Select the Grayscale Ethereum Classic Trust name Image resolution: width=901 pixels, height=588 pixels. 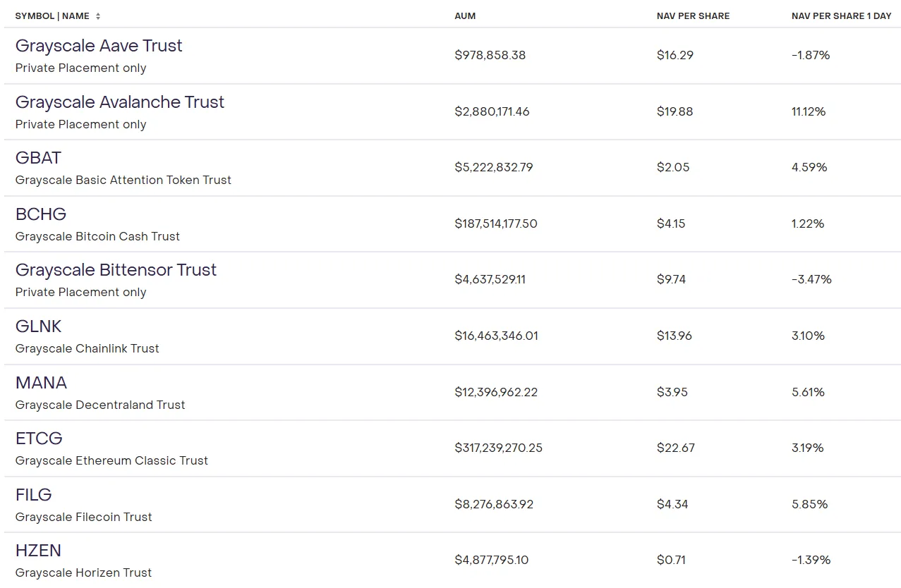click(x=111, y=461)
